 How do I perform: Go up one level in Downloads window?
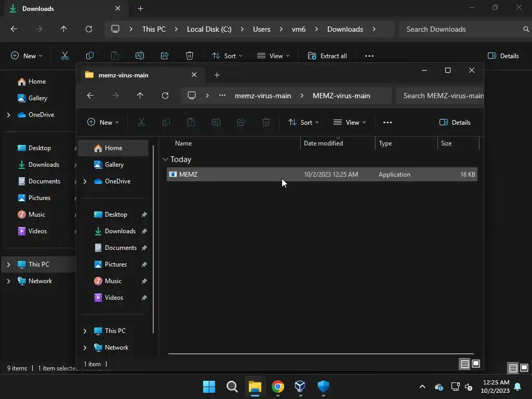pos(64,29)
